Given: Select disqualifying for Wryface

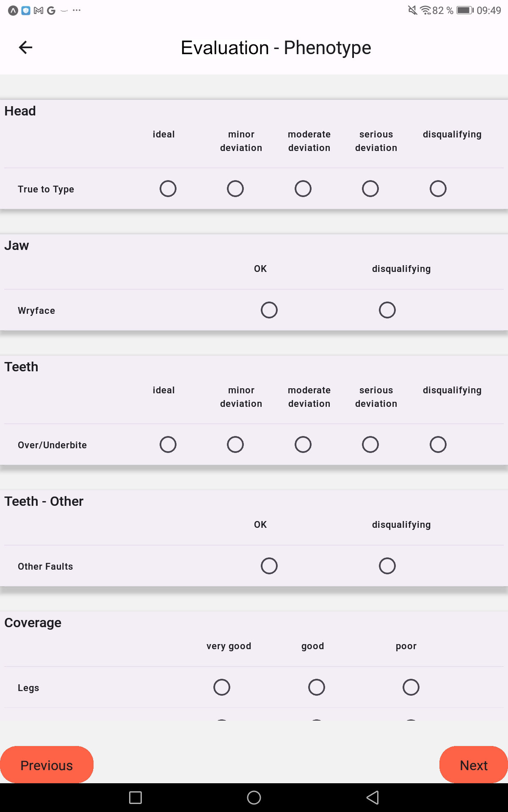Looking at the screenshot, I should [387, 310].
